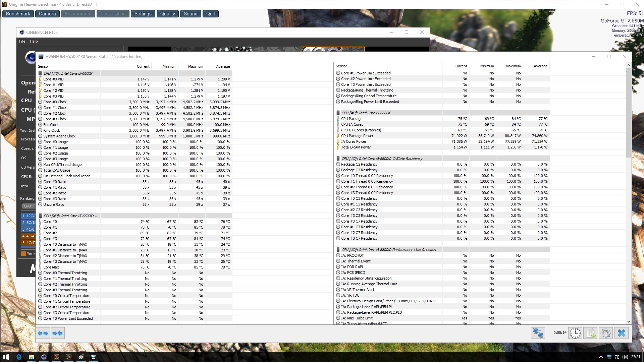Click the Heaven Sound button
Viewport: 644px width, 362px height.
click(190, 14)
